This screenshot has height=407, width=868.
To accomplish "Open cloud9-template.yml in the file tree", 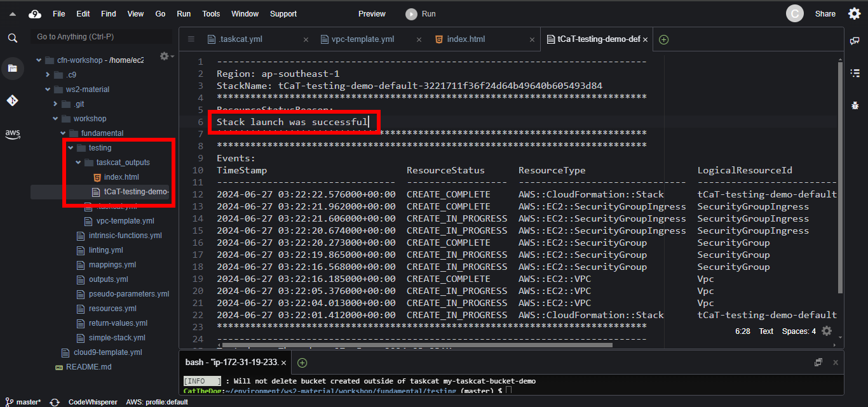I will (x=107, y=352).
